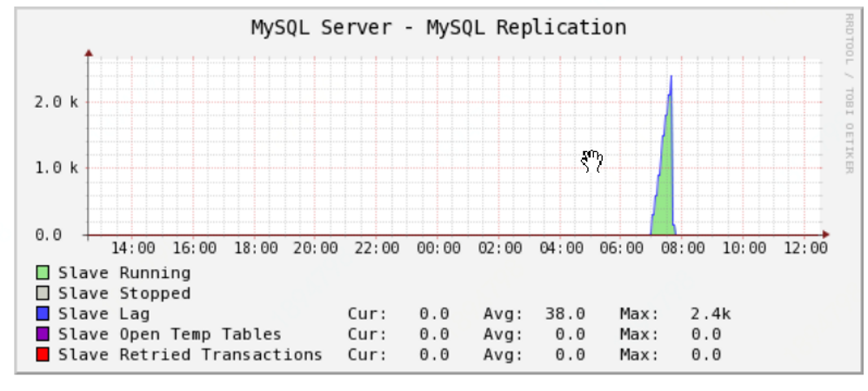Viewport: 868px width, 391px height.
Task: Click the 20:00 time axis label
Action: pos(316,248)
